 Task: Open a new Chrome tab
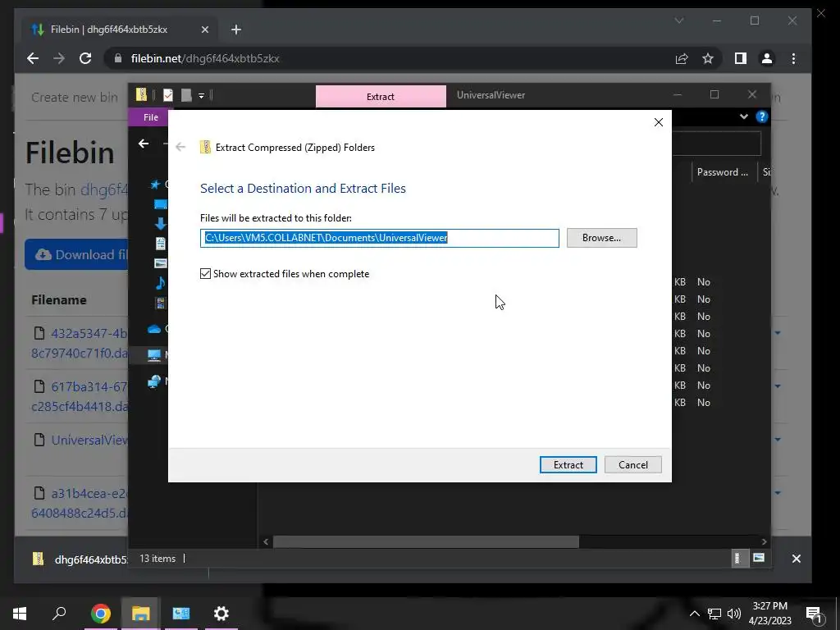236,30
